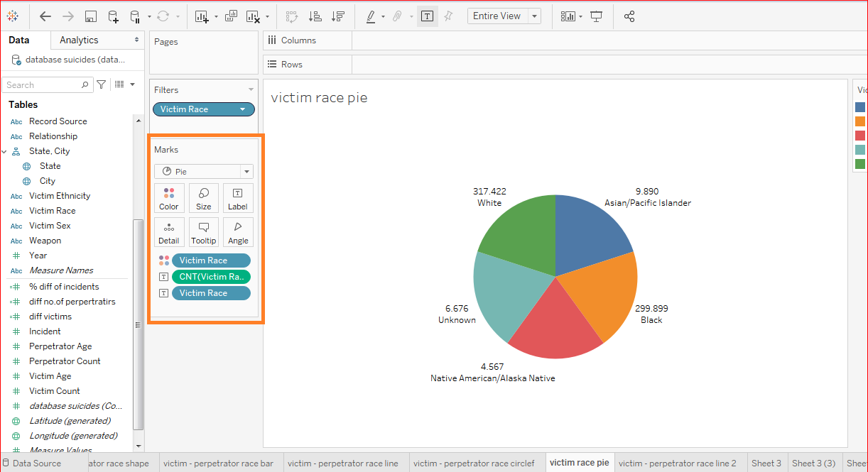Open the Size marks card
Viewport: 868px width, 472px height.
coord(204,198)
